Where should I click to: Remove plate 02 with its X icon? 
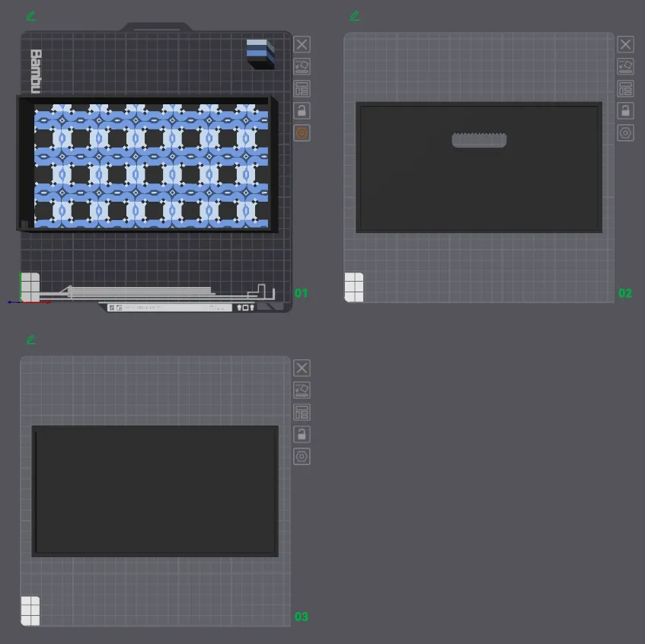point(625,45)
